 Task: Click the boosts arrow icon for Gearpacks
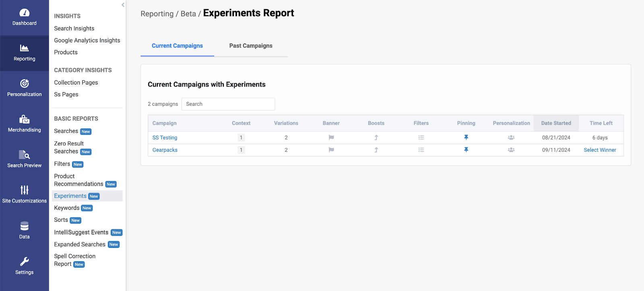click(376, 150)
